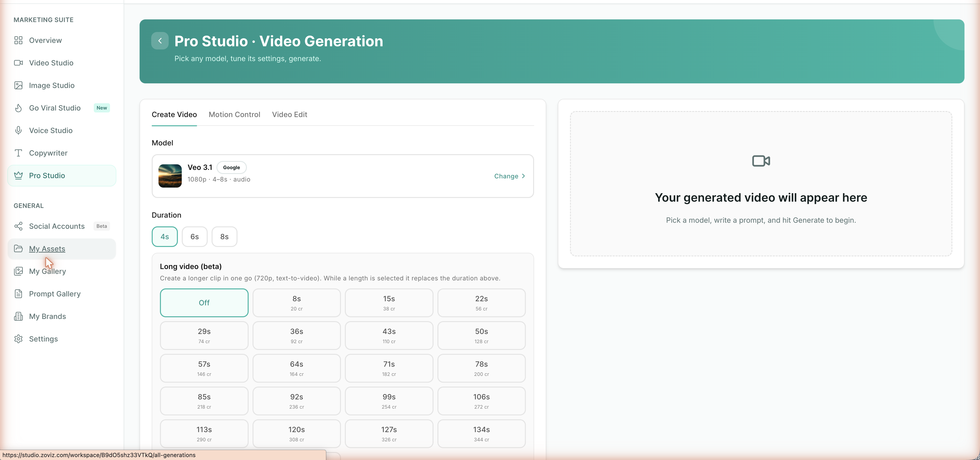The image size is (980, 460).
Task: Switch to the Create Video tab
Action: pos(174,115)
